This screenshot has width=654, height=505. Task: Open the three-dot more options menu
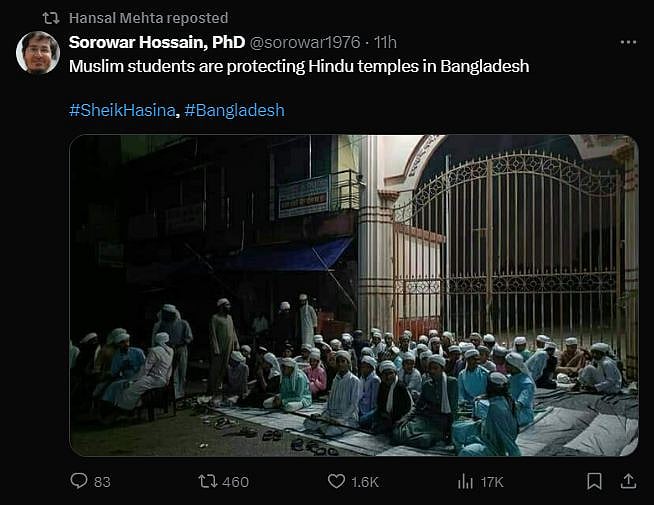coord(628,42)
